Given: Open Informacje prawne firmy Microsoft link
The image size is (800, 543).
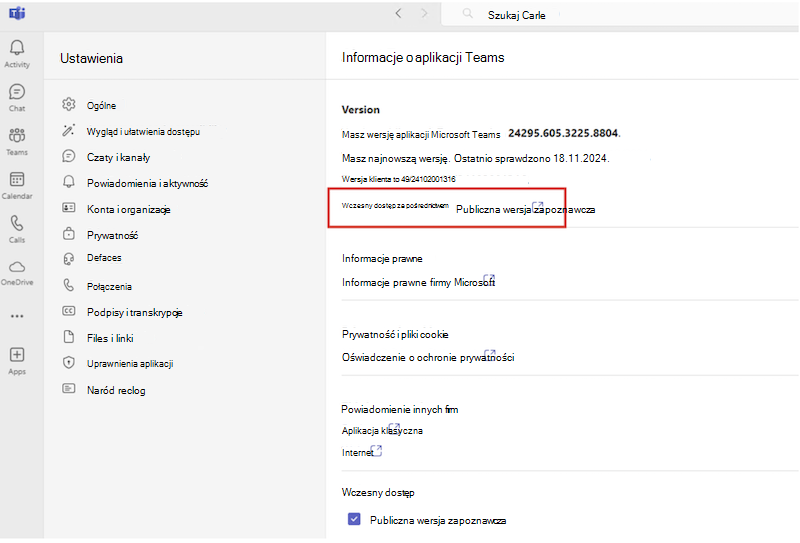Looking at the screenshot, I should (418, 282).
